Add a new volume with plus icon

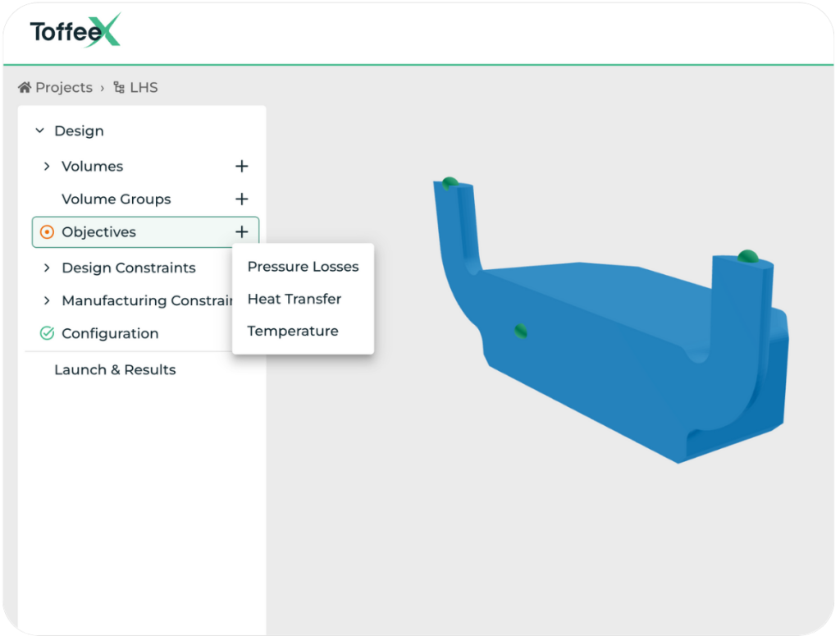[241, 167]
